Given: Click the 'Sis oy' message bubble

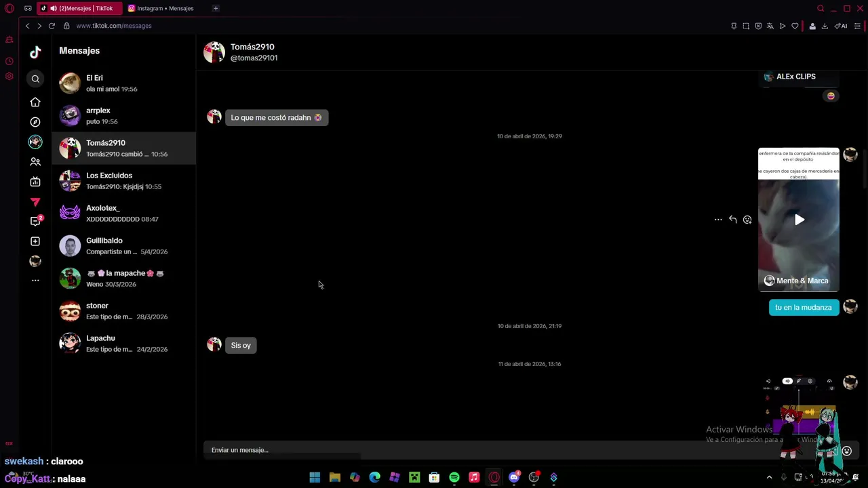Looking at the screenshot, I should (x=241, y=346).
